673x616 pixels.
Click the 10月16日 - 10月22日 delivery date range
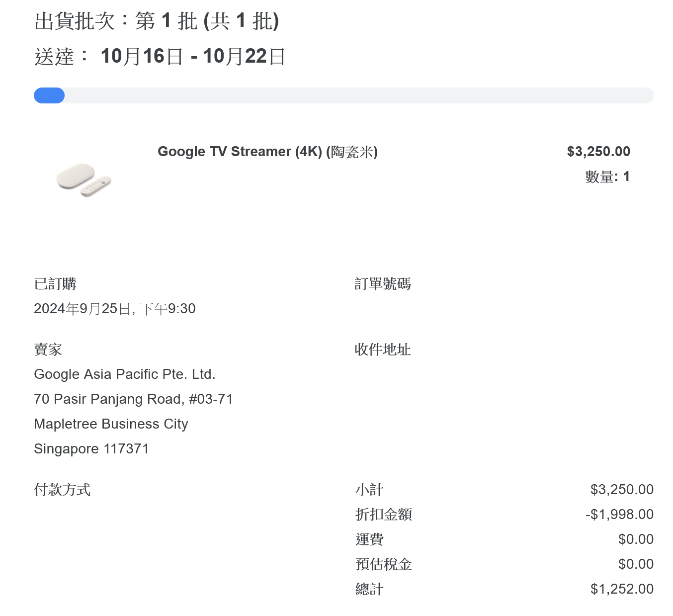pyautogui.click(x=193, y=56)
